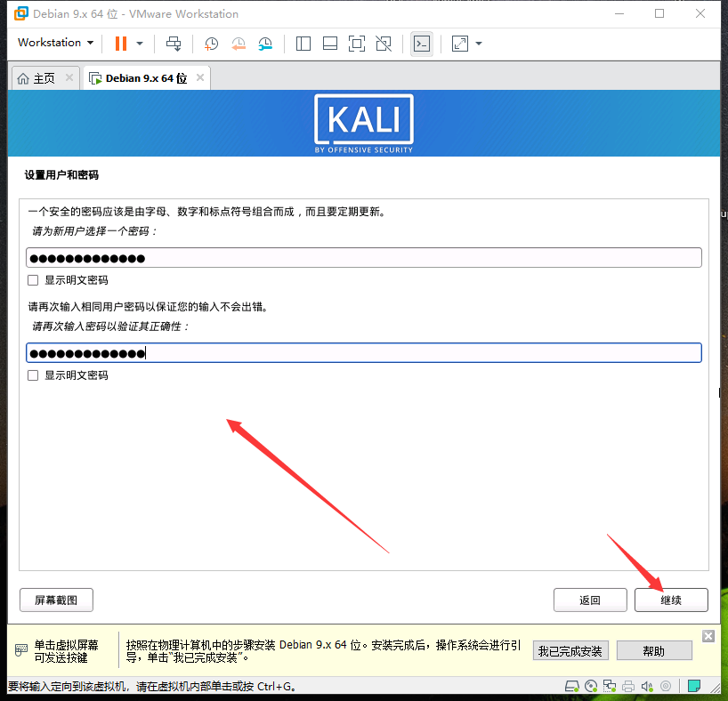Screen dimensions: 728x701
Task: Open the Workstation menu
Action: point(55,42)
